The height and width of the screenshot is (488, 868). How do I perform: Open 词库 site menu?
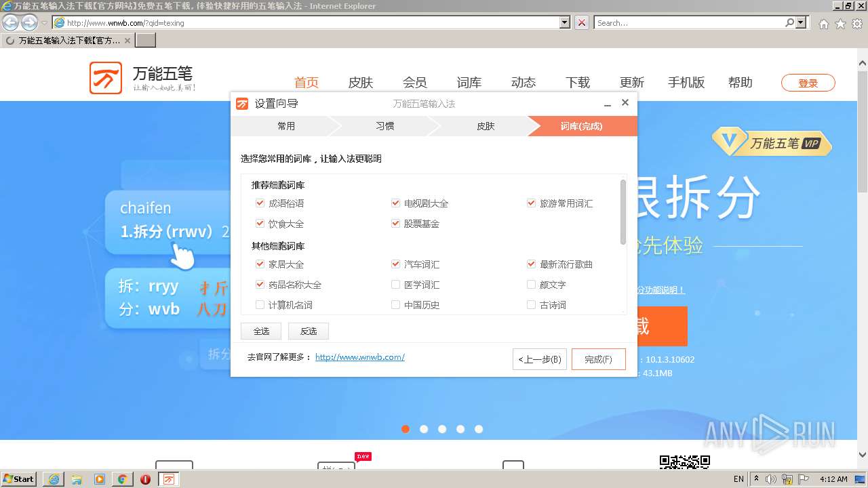coord(469,83)
